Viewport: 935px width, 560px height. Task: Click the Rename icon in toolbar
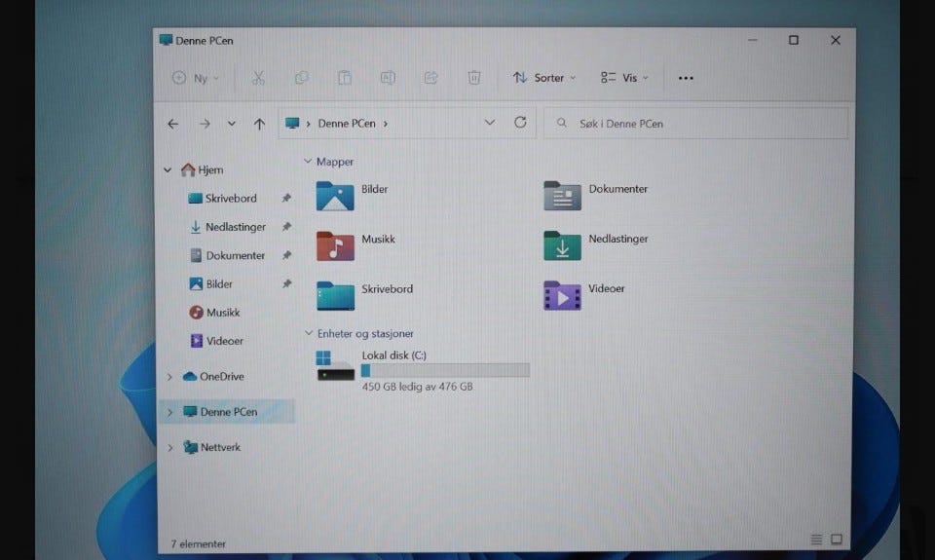coord(388,78)
